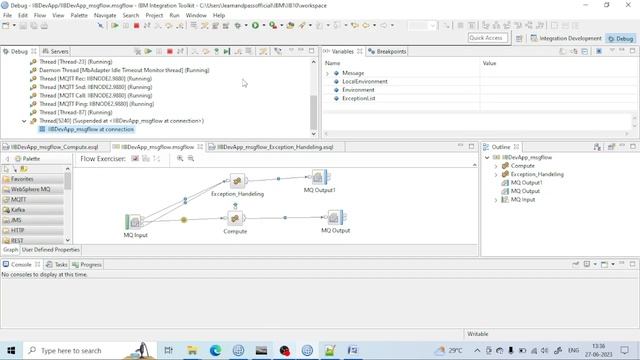Click Run to Completion icon in Debug view
Screen dimensions: 640x360
pyautogui.click(x=227, y=51)
